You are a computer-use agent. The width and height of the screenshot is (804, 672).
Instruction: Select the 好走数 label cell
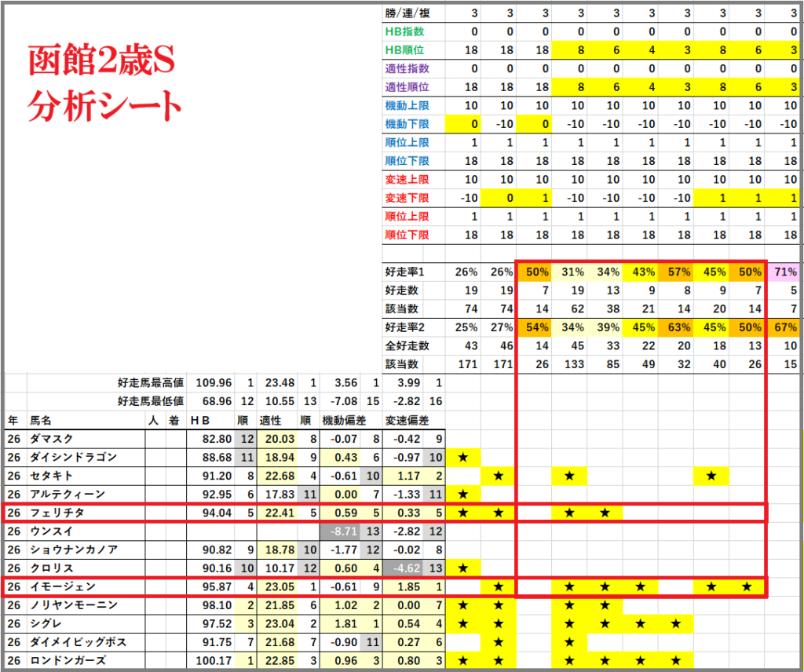401,290
